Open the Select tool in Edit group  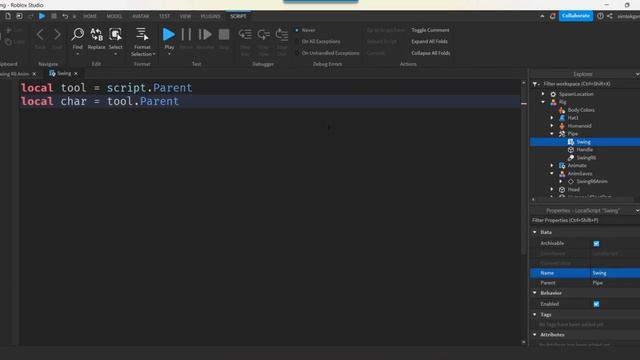point(116,38)
